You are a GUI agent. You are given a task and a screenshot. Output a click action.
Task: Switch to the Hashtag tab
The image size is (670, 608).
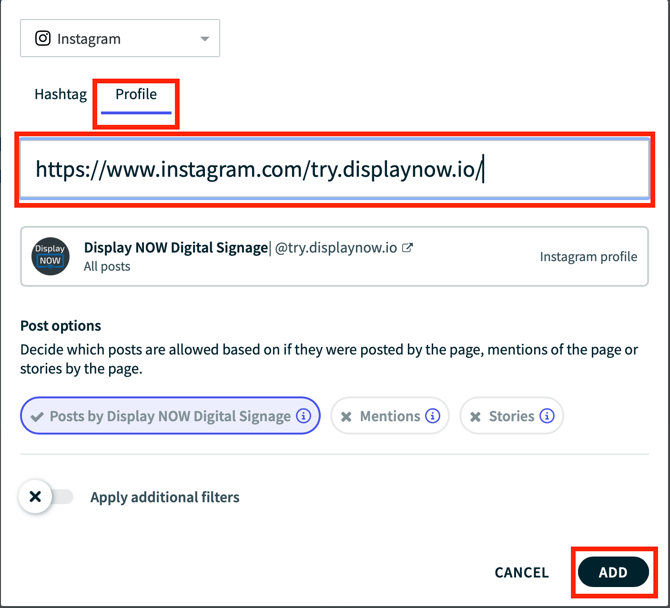tap(60, 95)
